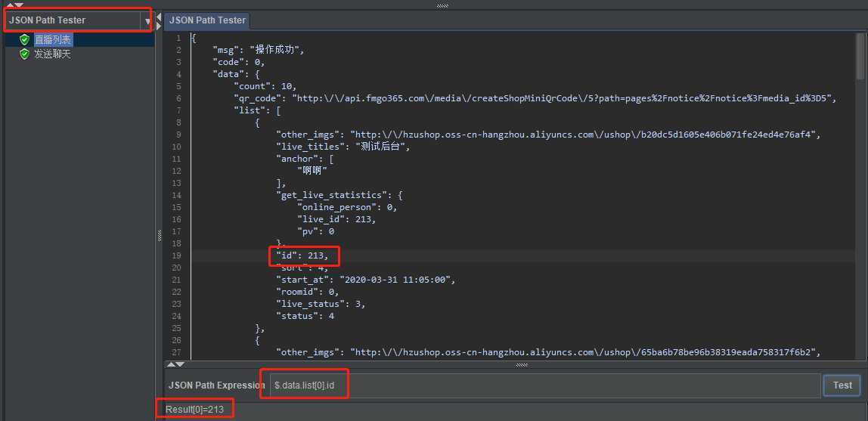Click the green shield icon beside 发送聊天
This screenshot has height=421, width=868.
[x=24, y=54]
